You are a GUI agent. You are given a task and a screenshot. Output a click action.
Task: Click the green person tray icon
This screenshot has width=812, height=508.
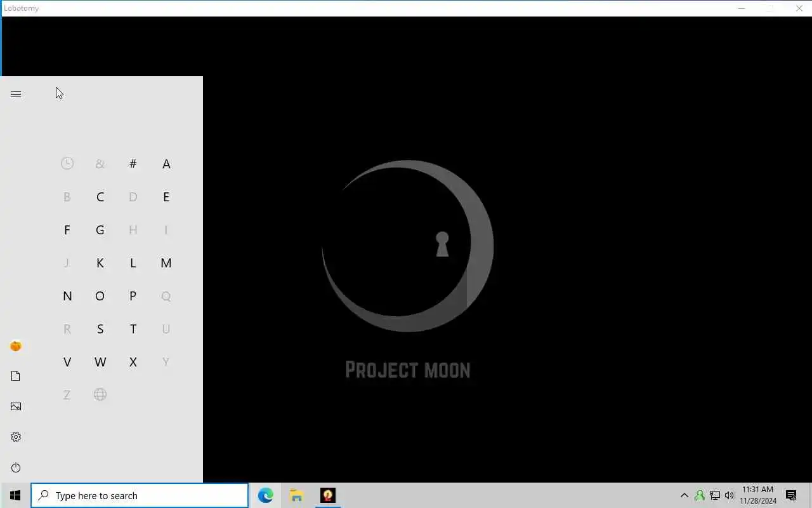699,495
